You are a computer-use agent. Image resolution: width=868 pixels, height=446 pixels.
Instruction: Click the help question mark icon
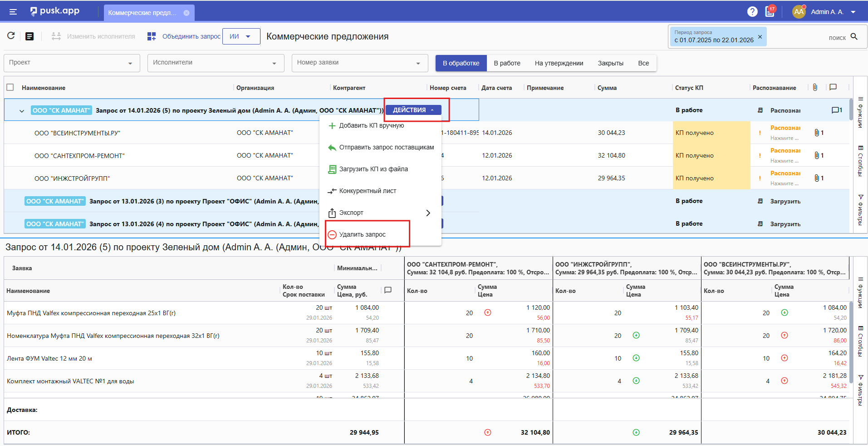752,12
